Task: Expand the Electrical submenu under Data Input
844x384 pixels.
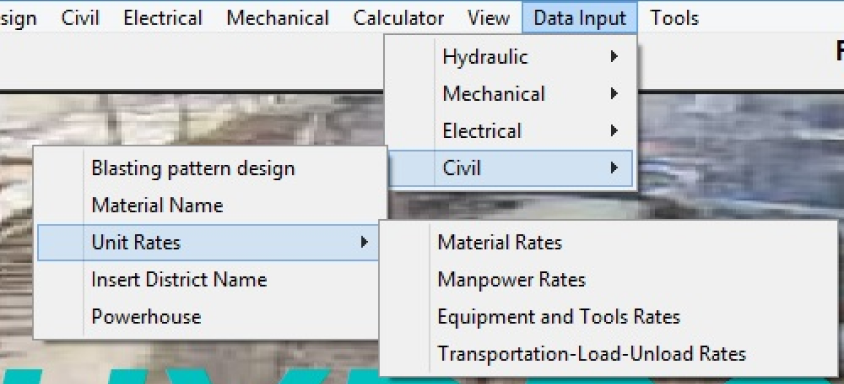Action: coord(510,131)
